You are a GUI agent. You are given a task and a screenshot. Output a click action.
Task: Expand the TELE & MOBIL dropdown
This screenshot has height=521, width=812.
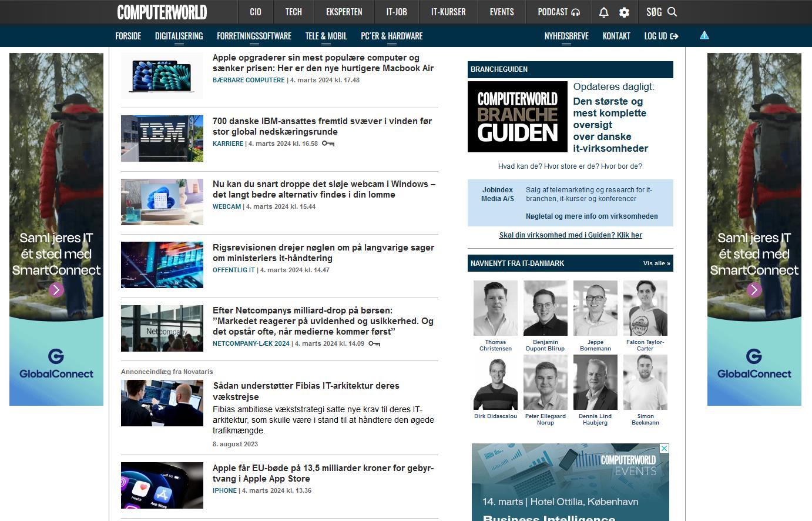(x=326, y=36)
